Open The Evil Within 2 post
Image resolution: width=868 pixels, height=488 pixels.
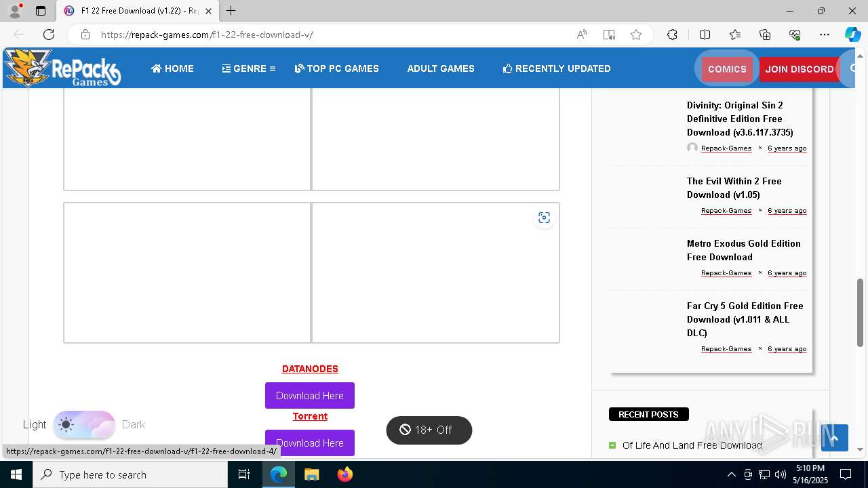[x=734, y=188]
